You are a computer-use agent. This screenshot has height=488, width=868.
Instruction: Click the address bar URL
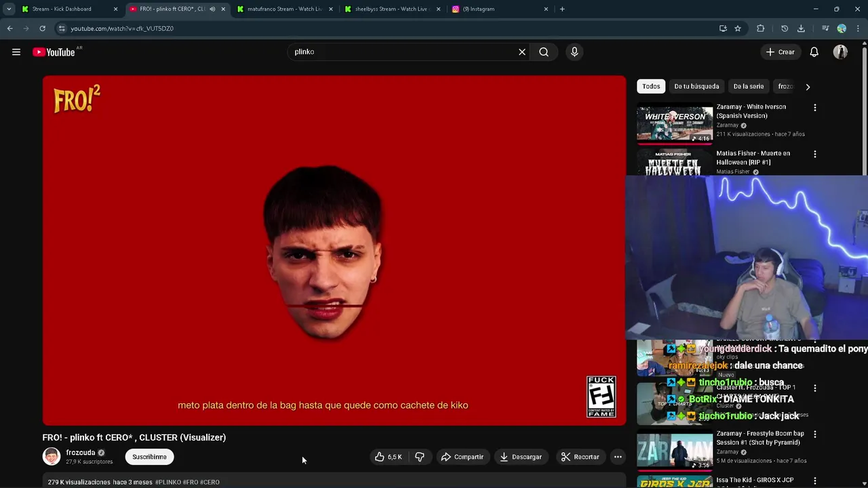pos(122,28)
